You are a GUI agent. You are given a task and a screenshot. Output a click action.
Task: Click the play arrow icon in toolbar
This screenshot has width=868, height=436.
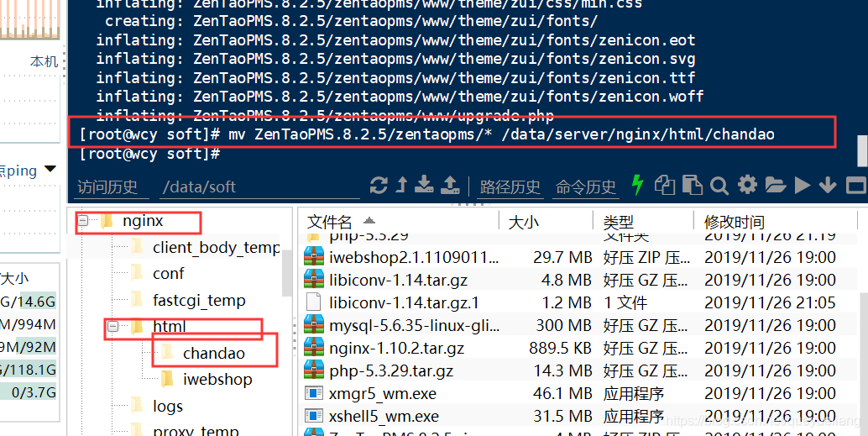[x=803, y=185]
